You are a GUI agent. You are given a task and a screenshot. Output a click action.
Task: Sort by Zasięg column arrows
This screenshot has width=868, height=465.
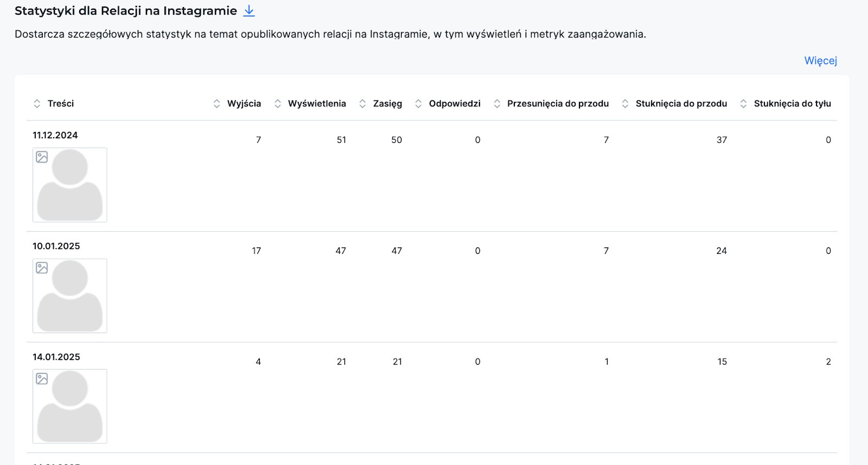point(362,104)
